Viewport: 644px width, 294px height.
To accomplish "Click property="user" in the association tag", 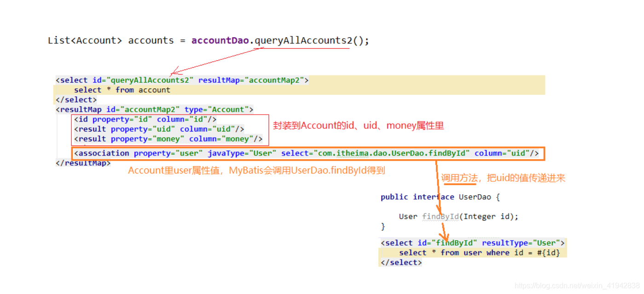I will pyautogui.click(x=168, y=153).
